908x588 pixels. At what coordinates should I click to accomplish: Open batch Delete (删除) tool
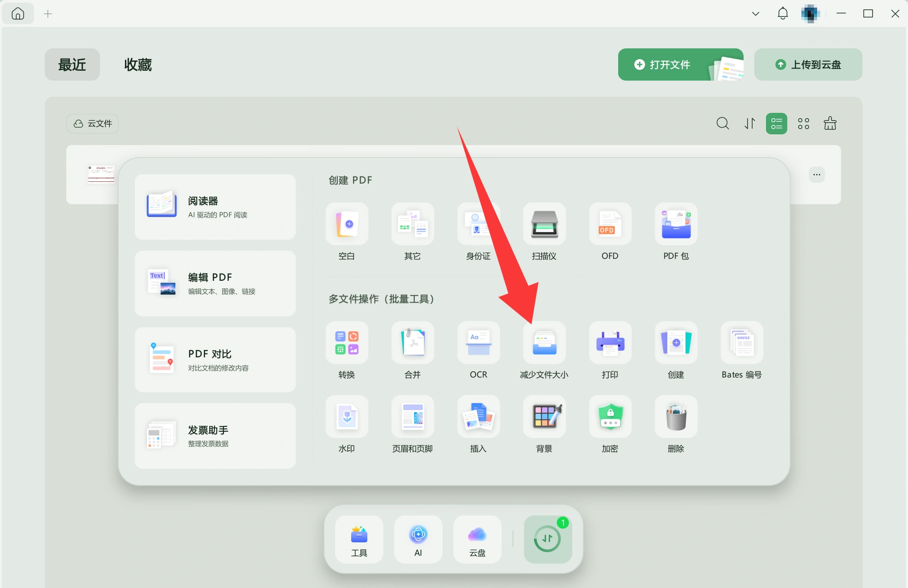click(x=676, y=416)
